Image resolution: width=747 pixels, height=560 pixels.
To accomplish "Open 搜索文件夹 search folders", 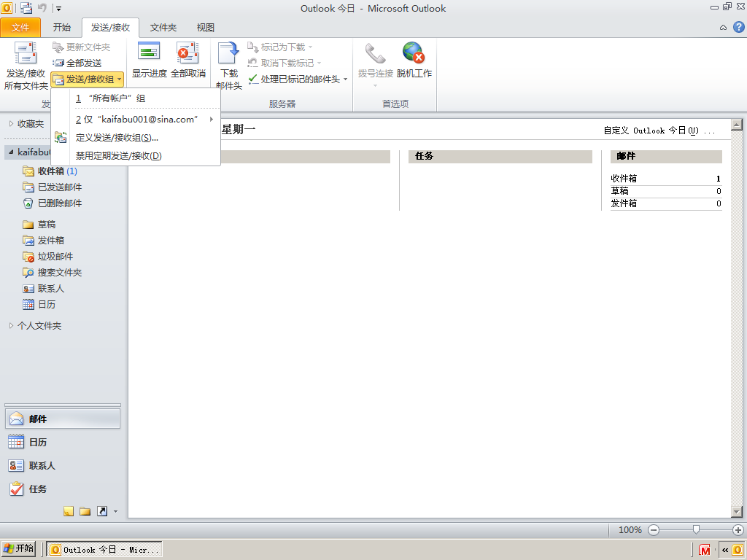I will coord(53,273).
